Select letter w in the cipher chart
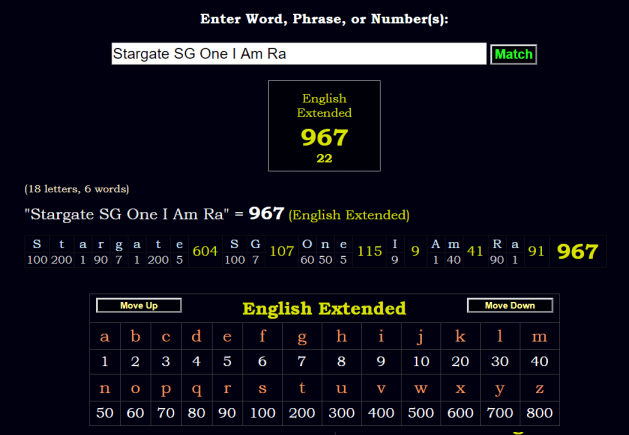Image resolution: width=629 pixels, height=435 pixels. point(421,388)
